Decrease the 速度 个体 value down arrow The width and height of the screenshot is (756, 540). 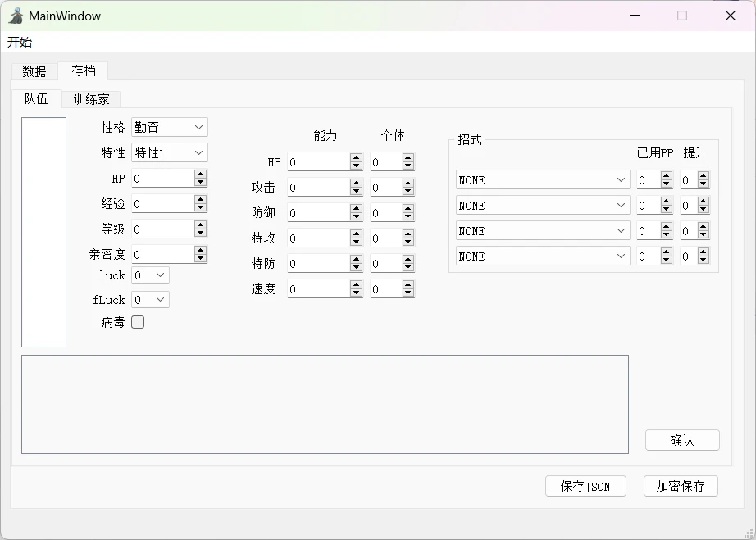(x=408, y=293)
